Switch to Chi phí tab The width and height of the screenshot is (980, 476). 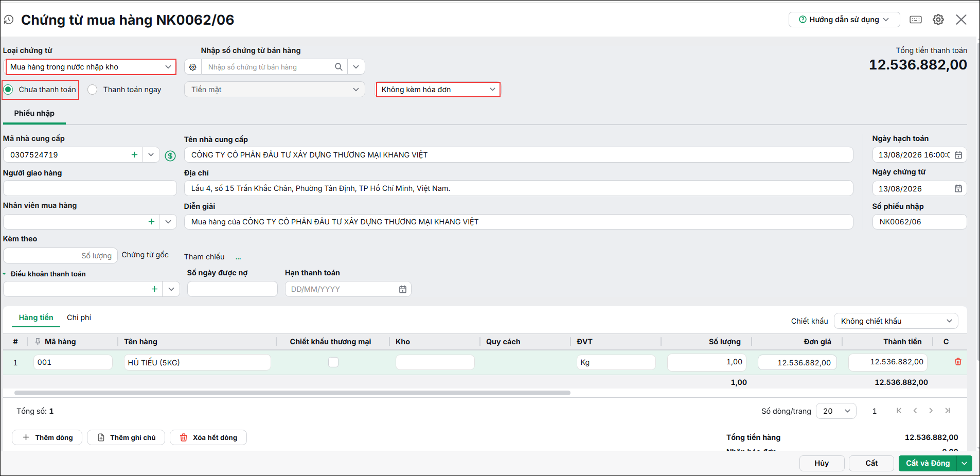tap(79, 318)
